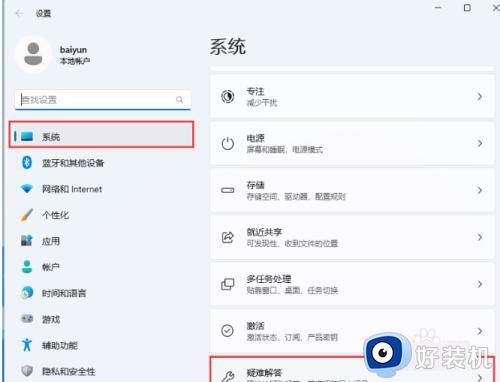Click the search magnifier icon
The image size is (500, 382).
(x=179, y=99)
